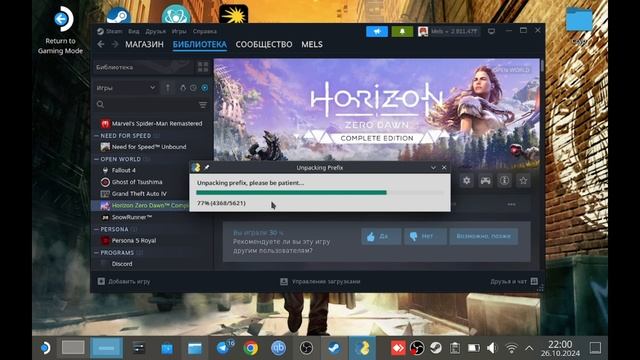Launch Chrome from the taskbar

pyautogui.click(x=251, y=348)
